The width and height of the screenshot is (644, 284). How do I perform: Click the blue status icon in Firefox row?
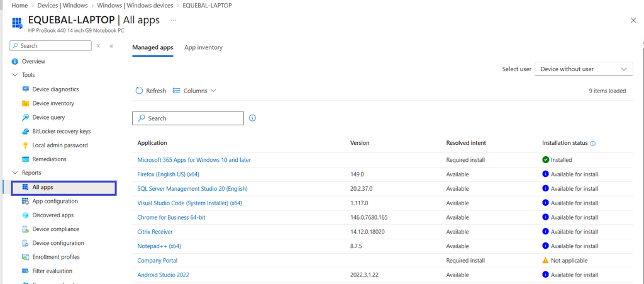[x=545, y=174]
